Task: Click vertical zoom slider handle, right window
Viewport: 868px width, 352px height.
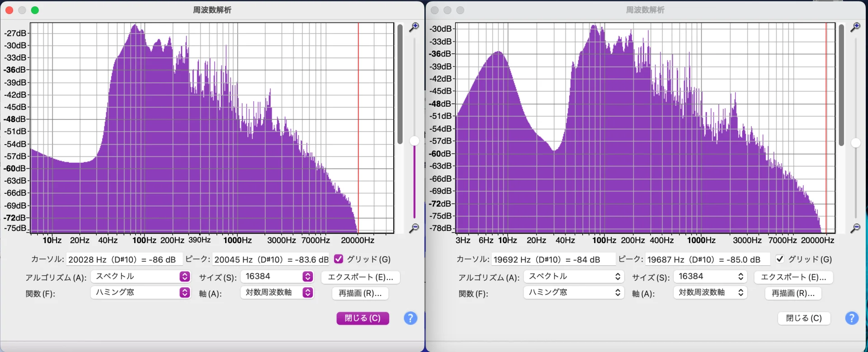Action: tap(855, 143)
